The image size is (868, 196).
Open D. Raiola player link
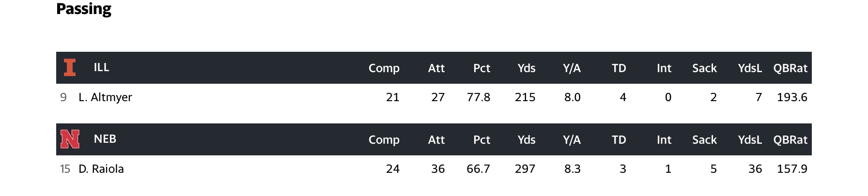click(x=101, y=169)
